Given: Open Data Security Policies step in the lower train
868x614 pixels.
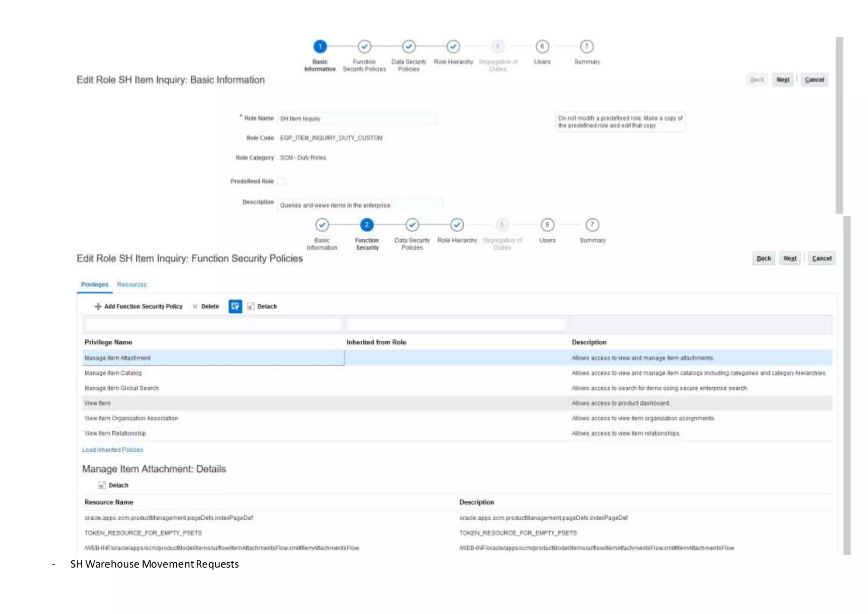Looking at the screenshot, I should coord(412,225).
